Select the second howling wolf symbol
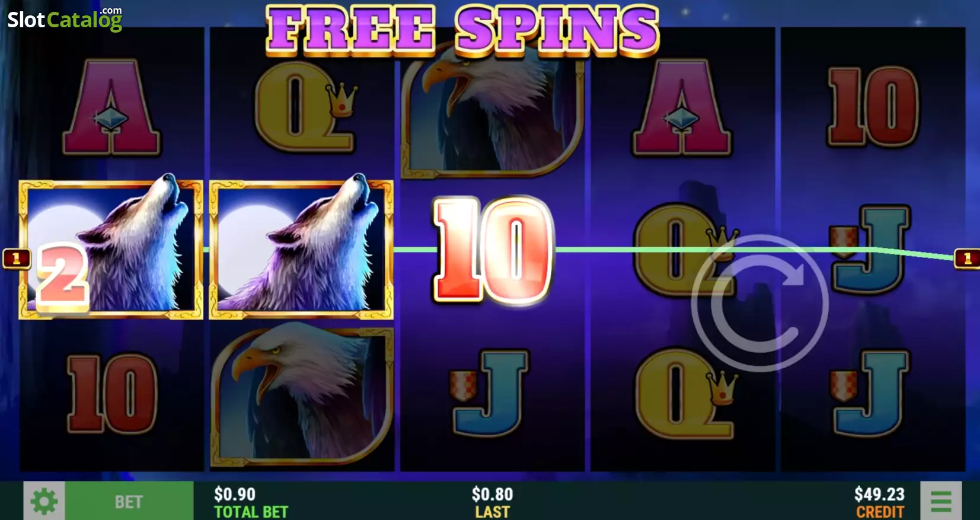The image size is (980, 520). (301, 250)
